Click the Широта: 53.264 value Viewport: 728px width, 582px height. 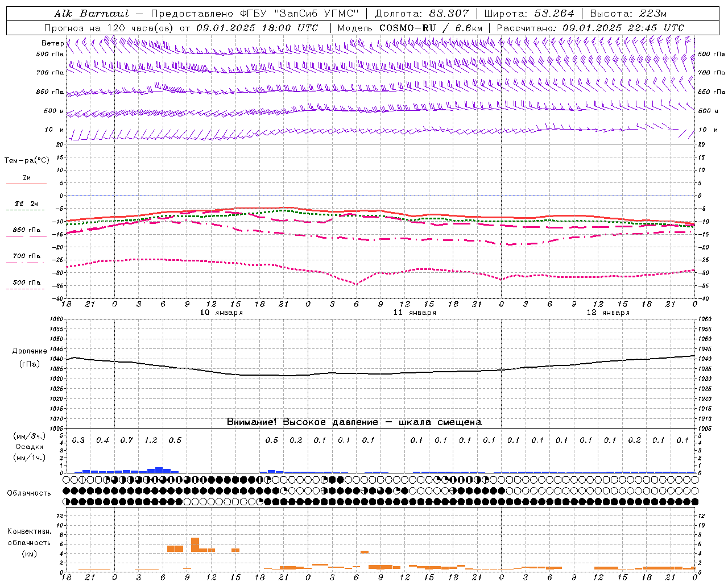click(x=530, y=14)
